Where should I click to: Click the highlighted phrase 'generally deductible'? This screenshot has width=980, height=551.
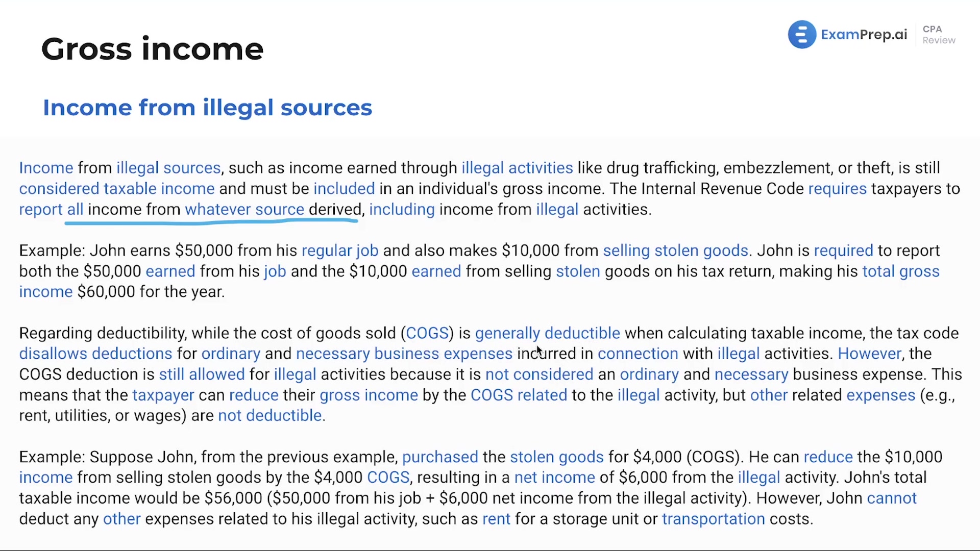[x=548, y=333]
